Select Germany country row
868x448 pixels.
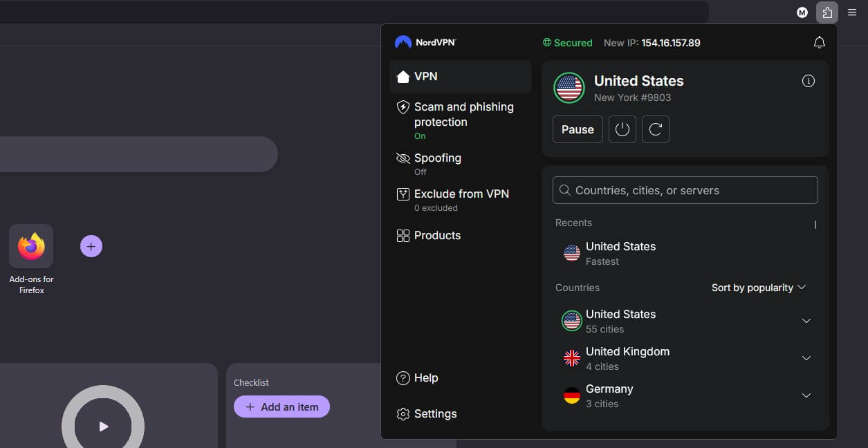(x=685, y=395)
